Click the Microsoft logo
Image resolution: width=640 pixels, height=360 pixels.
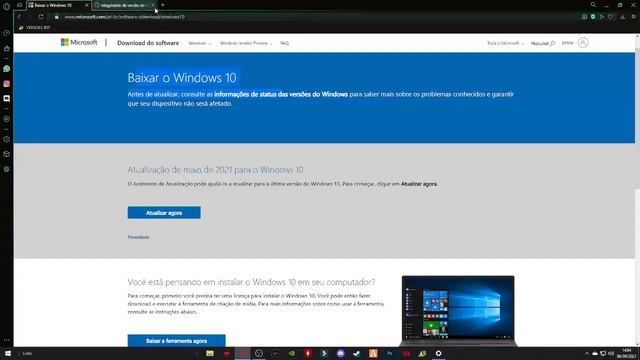79,42
